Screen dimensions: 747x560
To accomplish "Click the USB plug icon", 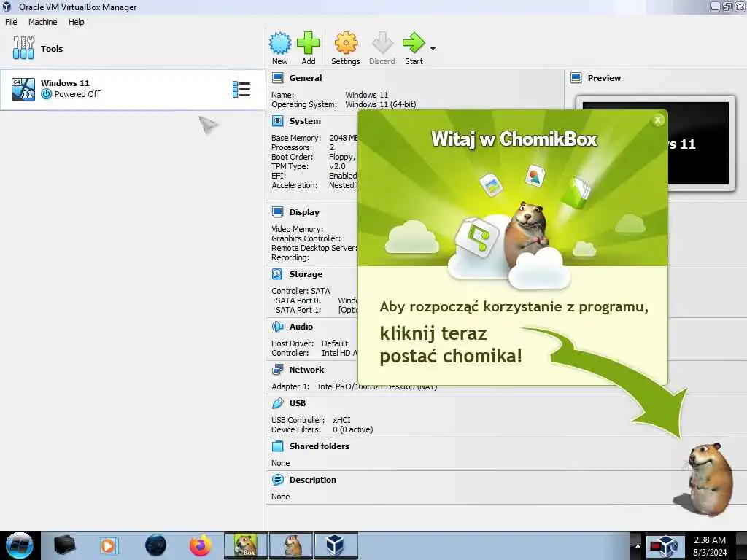I will tap(278, 403).
